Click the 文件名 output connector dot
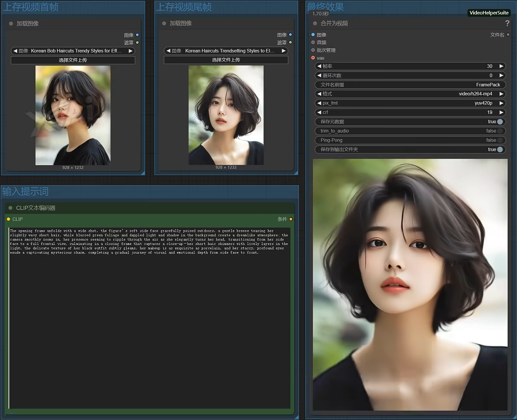 click(508, 35)
